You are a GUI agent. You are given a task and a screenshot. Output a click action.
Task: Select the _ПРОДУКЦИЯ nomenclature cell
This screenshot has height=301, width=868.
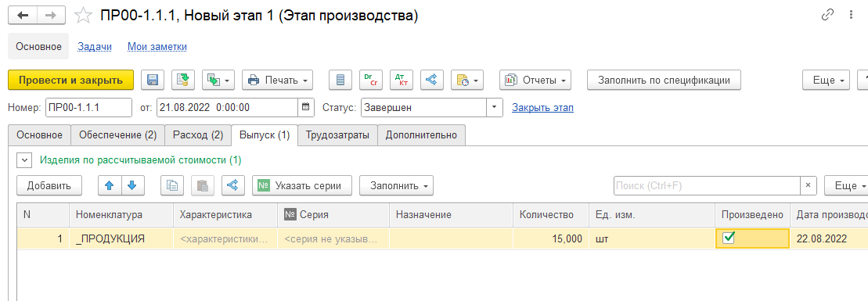(x=121, y=239)
